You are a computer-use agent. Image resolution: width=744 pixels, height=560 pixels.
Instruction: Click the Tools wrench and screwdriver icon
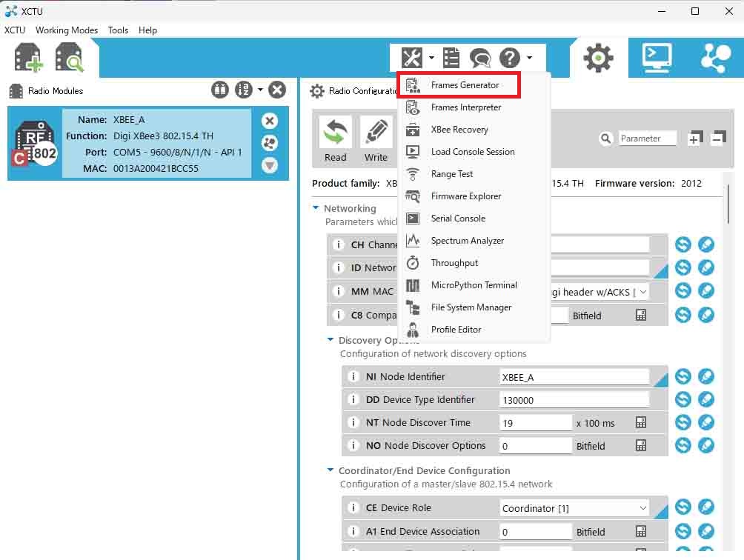click(411, 58)
